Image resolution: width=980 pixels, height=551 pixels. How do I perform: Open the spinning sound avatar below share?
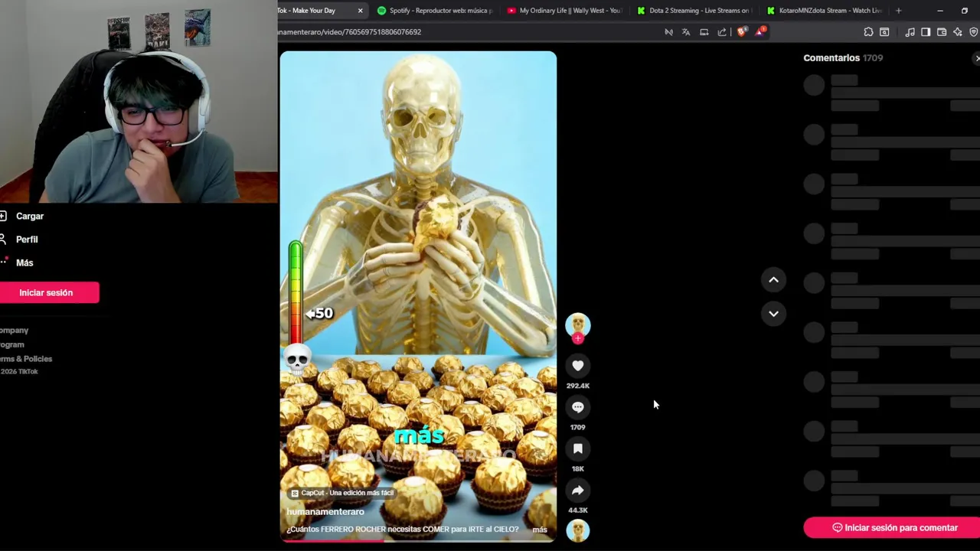(578, 530)
